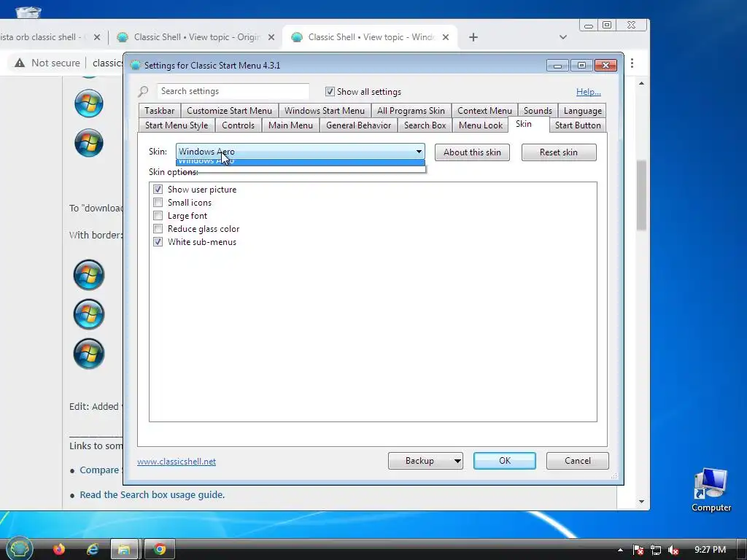747x560 pixels.
Task: Open Customize Start Menu tab
Action: click(229, 111)
